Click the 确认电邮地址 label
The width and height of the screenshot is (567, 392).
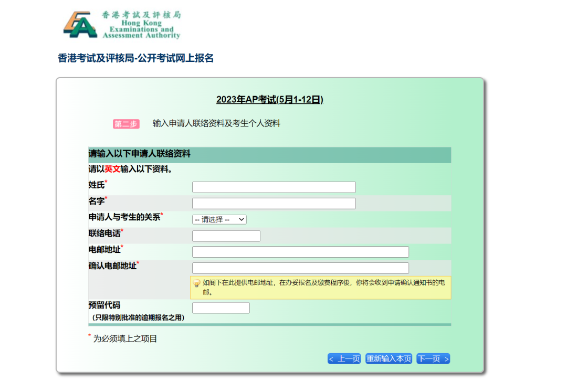(x=112, y=266)
